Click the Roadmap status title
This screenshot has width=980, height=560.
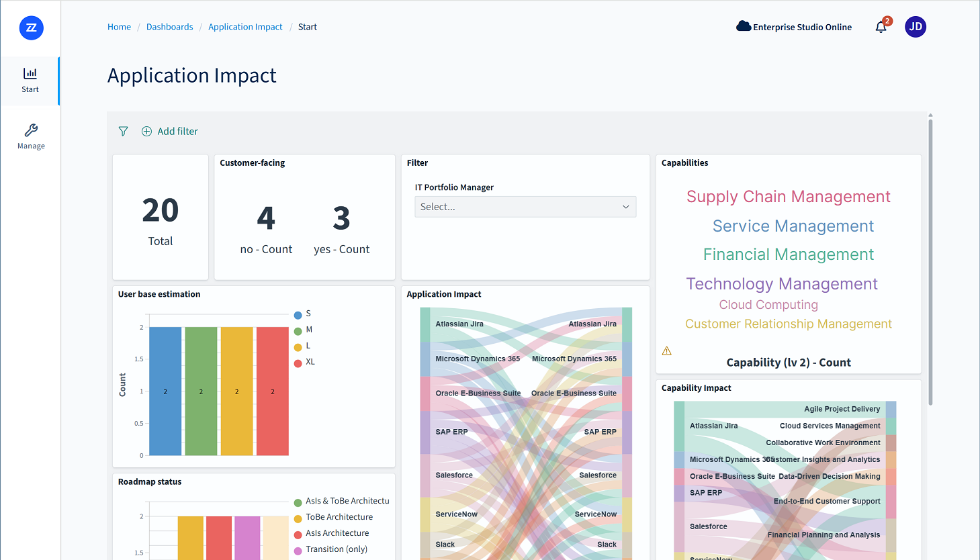coord(150,482)
